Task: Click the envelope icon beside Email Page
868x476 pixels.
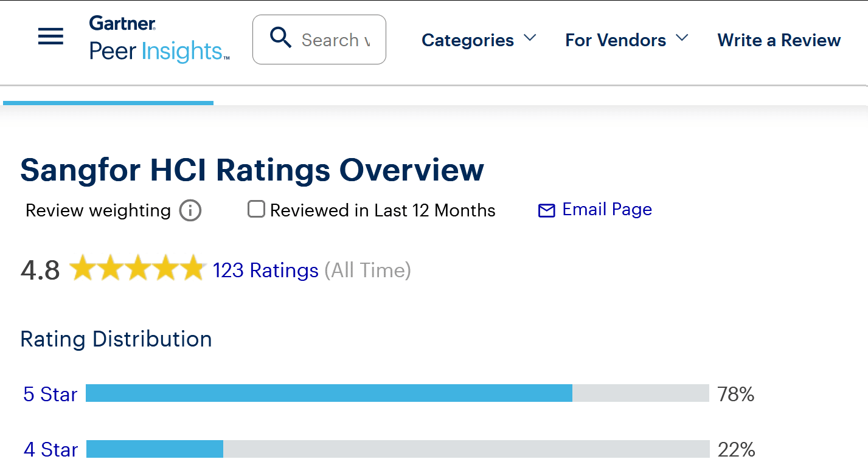Action: tap(546, 211)
